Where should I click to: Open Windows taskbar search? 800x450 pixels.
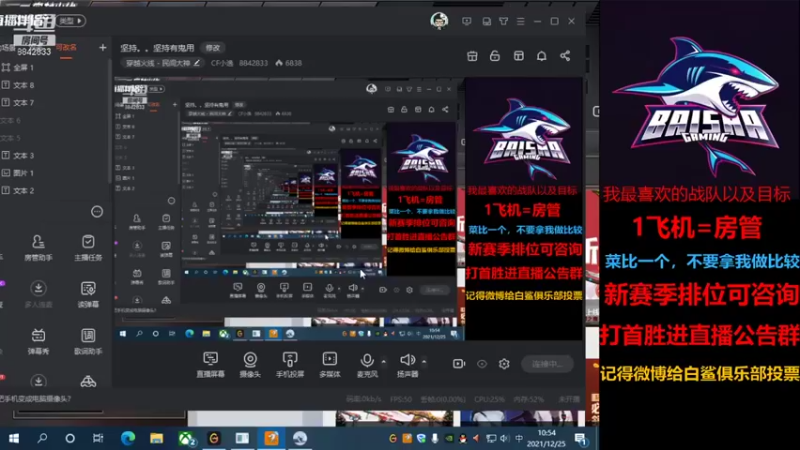[x=42, y=438]
